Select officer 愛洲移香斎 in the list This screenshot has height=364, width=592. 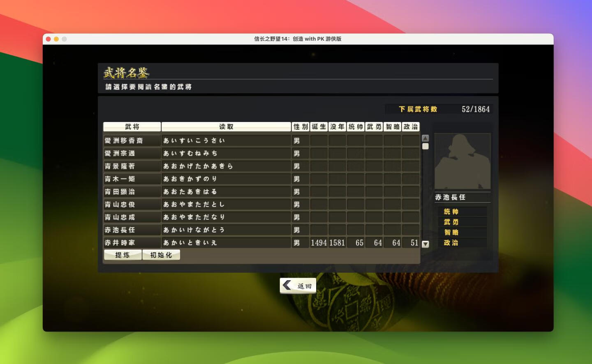click(132, 141)
